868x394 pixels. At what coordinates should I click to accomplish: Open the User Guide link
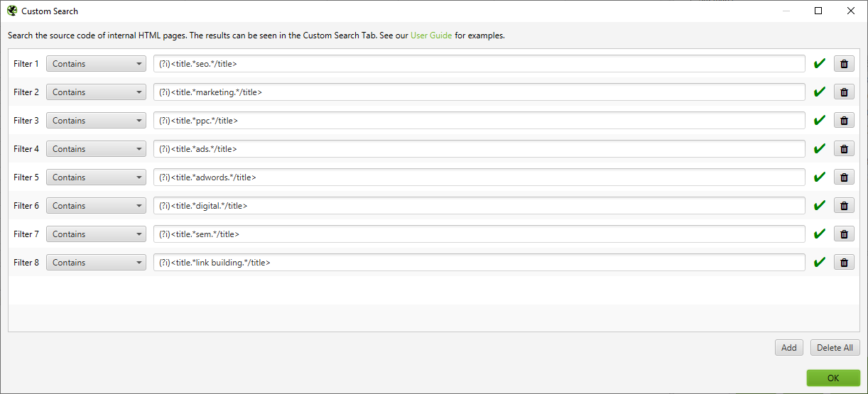click(431, 35)
